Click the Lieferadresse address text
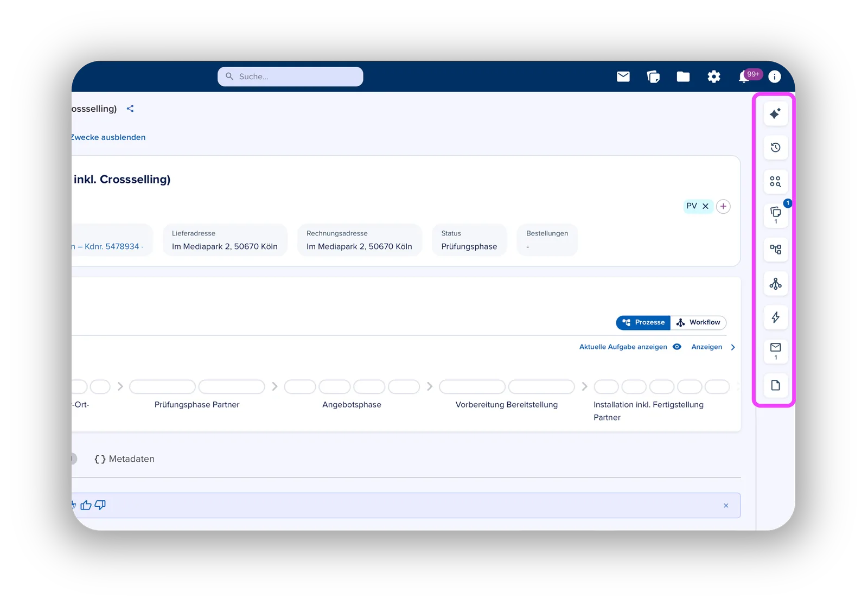868x605 pixels. pyautogui.click(x=225, y=246)
